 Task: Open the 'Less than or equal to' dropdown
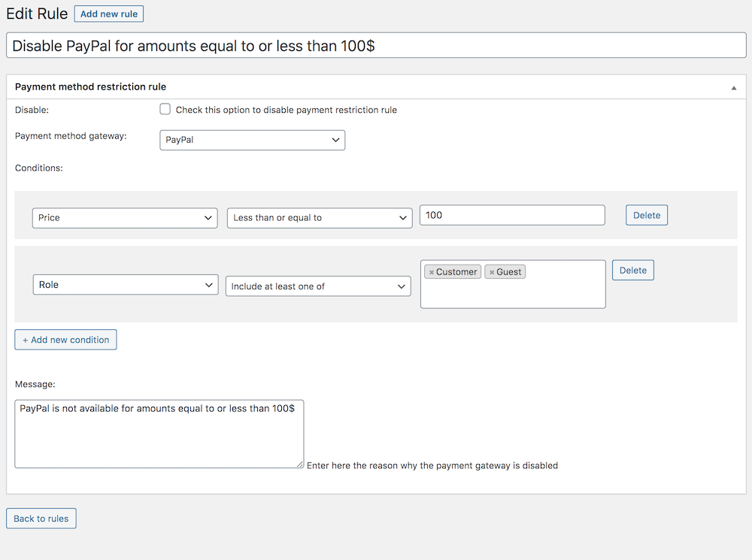point(319,218)
